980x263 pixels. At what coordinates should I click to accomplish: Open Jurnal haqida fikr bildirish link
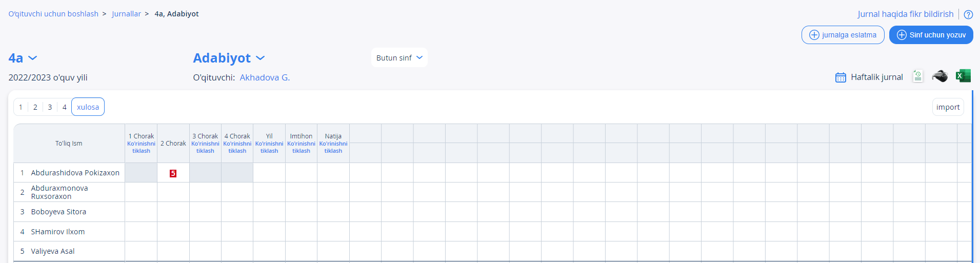(905, 14)
